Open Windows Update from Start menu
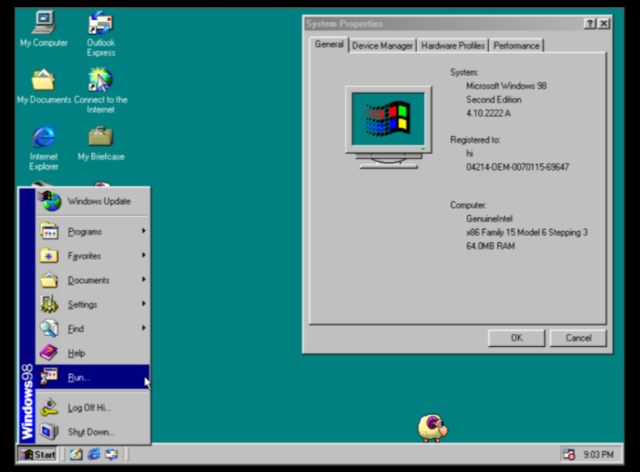The width and height of the screenshot is (640, 472). (x=93, y=201)
